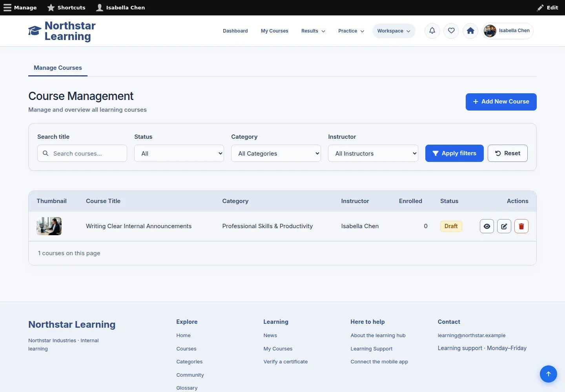Apply filters to the course list
565x392 pixels.
pos(454,153)
